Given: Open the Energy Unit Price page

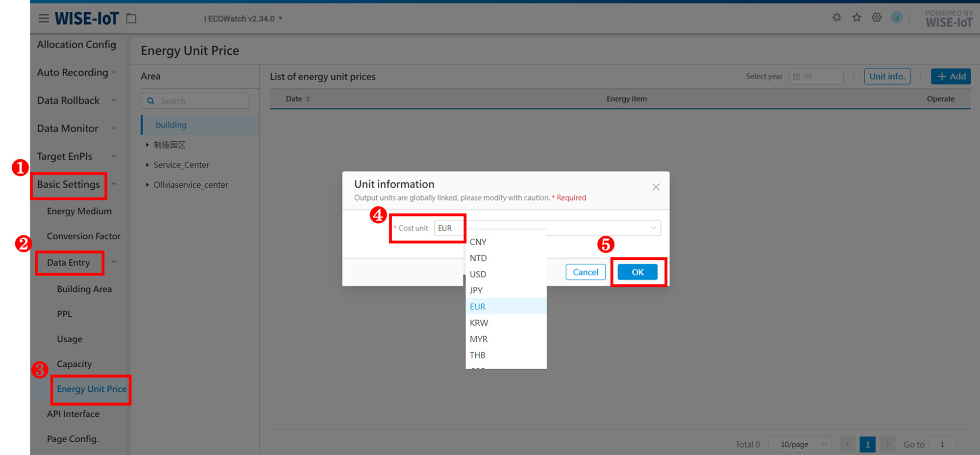Looking at the screenshot, I should coord(92,389).
